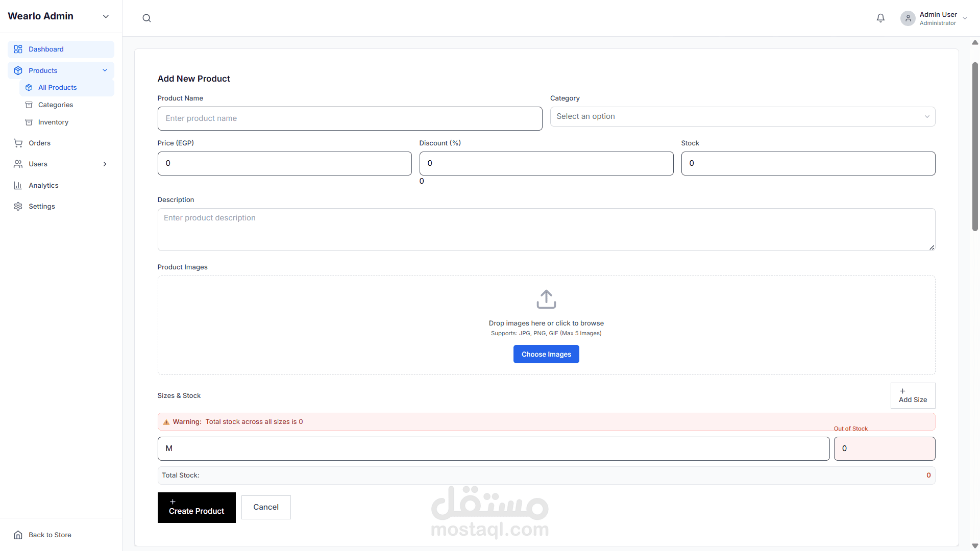Image resolution: width=980 pixels, height=551 pixels.
Task: Click the upload arrow icon
Action: click(546, 299)
